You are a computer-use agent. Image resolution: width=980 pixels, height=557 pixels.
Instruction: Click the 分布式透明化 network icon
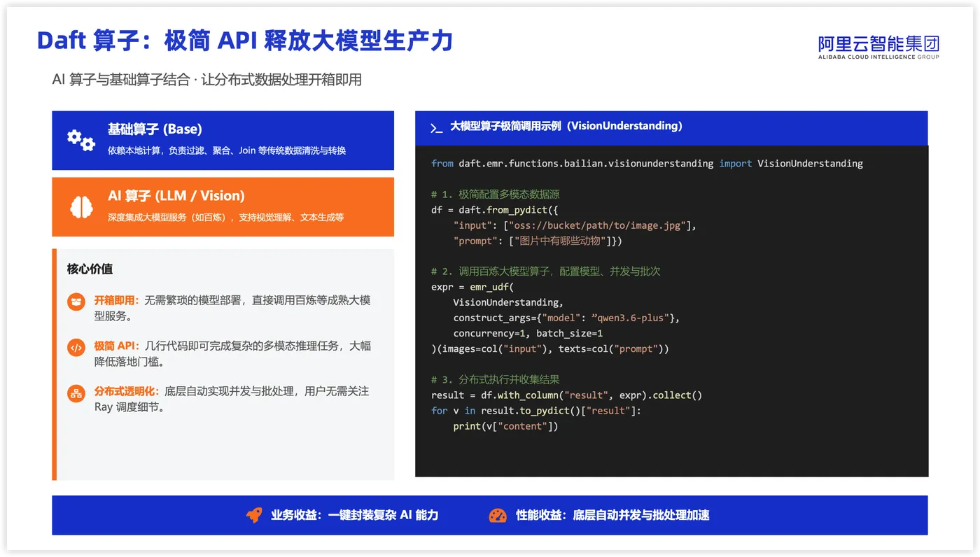pyautogui.click(x=76, y=393)
